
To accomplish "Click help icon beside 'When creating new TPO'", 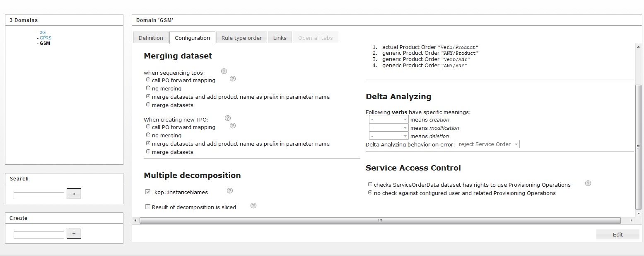I will 227,118.
